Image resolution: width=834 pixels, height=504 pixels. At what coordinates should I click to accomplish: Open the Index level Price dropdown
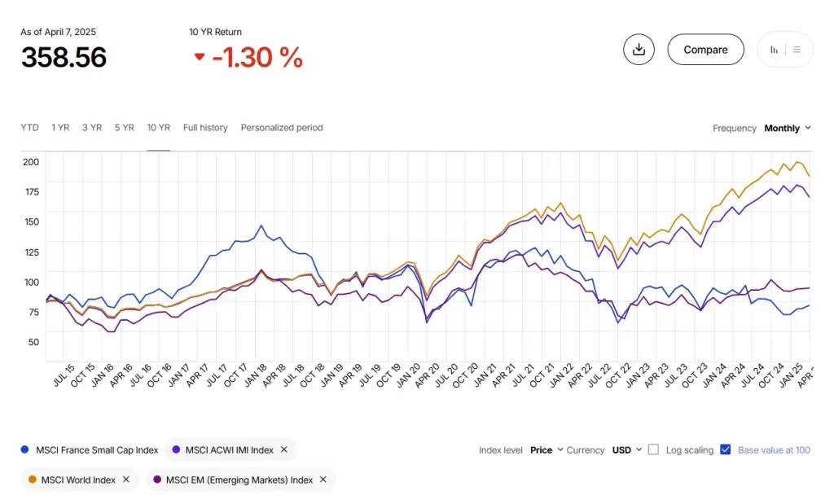546,449
